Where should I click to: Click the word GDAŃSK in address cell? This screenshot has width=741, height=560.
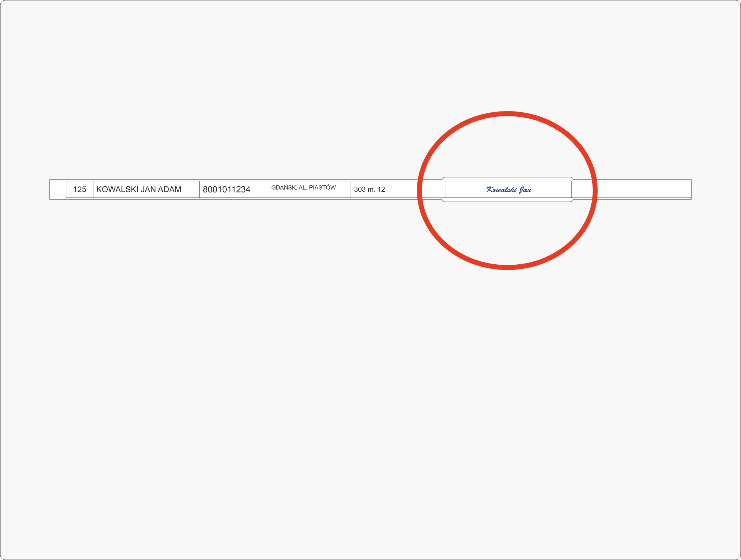pos(283,187)
